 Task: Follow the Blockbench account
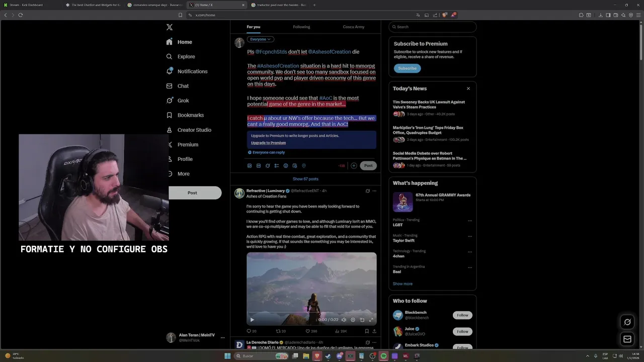(x=462, y=315)
